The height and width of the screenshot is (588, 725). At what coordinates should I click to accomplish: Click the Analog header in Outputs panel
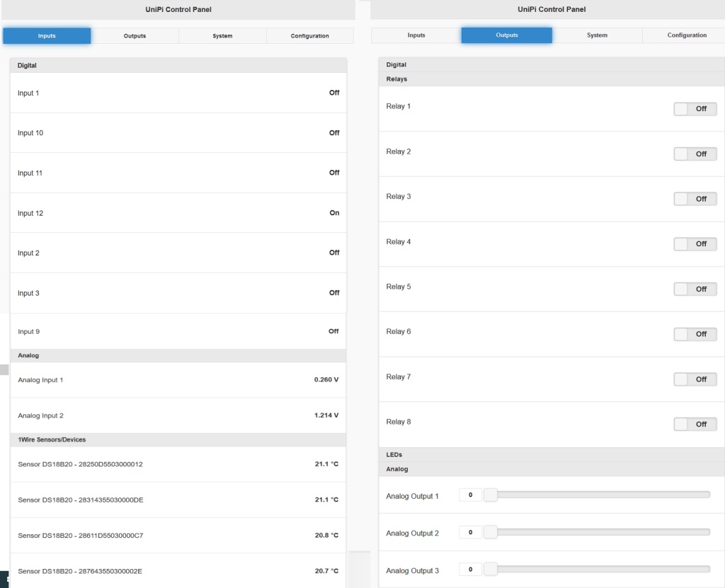(552, 468)
